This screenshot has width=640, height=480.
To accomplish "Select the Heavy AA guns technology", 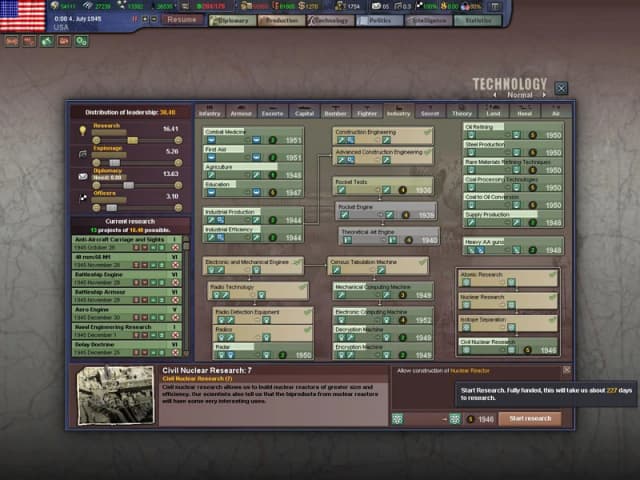I will (x=513, y=246).
